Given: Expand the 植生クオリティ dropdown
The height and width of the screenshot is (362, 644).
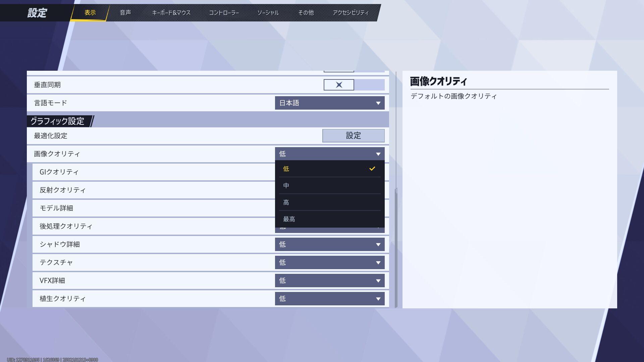Looking at the screenshot, I should point(329,299).
